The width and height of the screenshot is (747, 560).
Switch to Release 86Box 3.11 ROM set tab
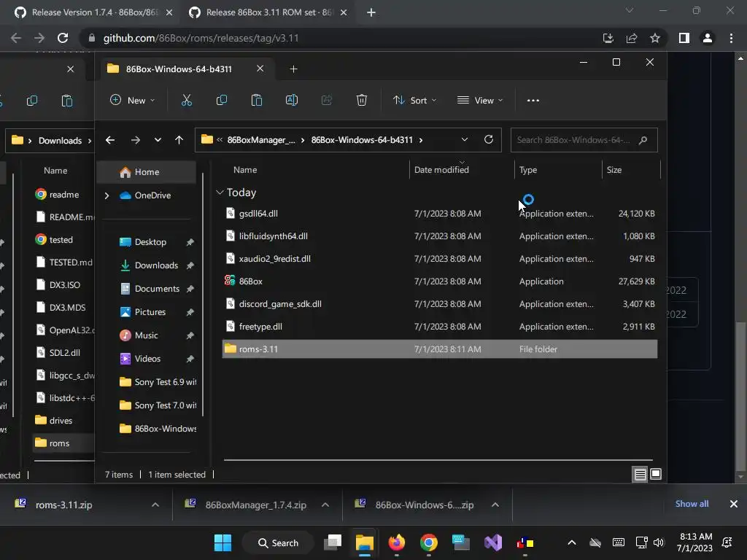click(x=268, y=12)
